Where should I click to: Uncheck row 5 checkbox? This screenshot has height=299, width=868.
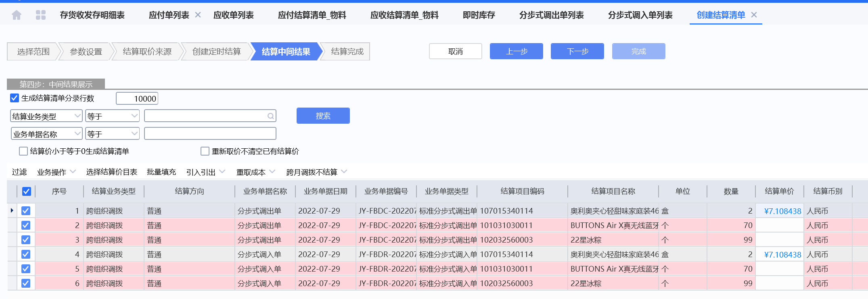[26, 269]
